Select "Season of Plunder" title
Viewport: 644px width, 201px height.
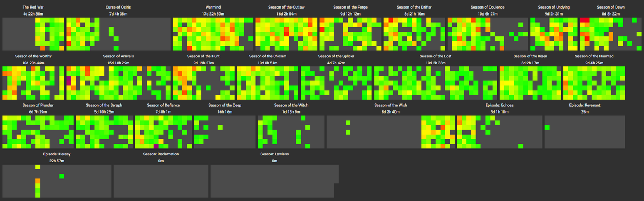pyautogui.click(x=38, y=105)
